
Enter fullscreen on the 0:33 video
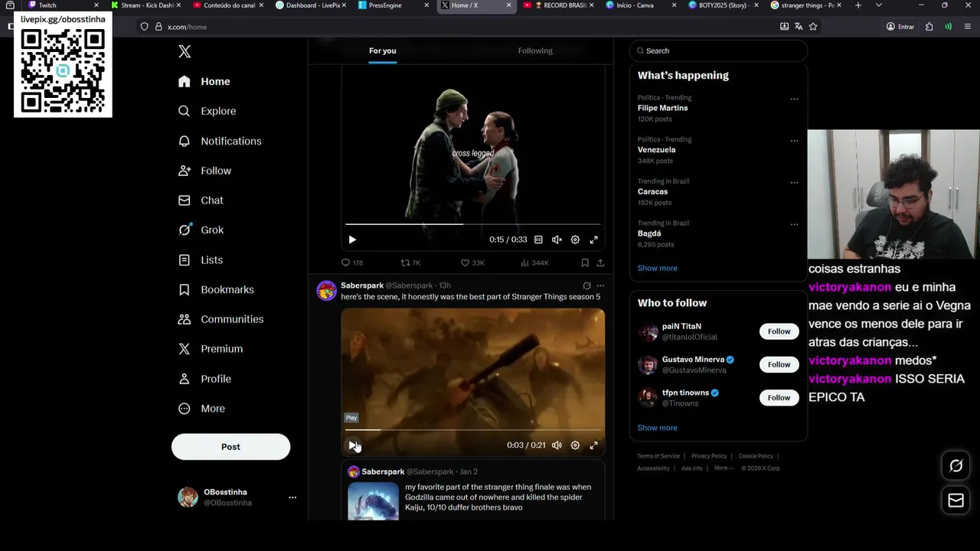(593, 240)
